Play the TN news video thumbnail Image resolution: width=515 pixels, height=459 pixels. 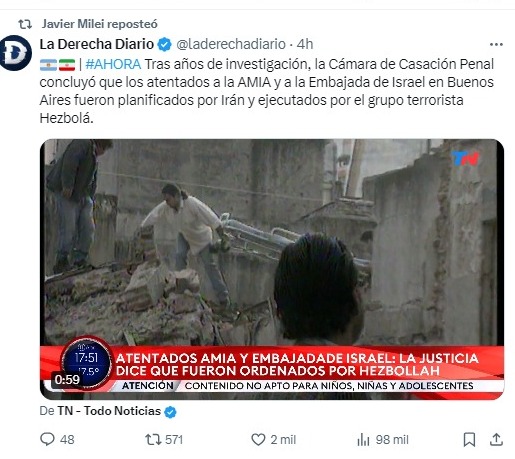click(x=272, y=269)
